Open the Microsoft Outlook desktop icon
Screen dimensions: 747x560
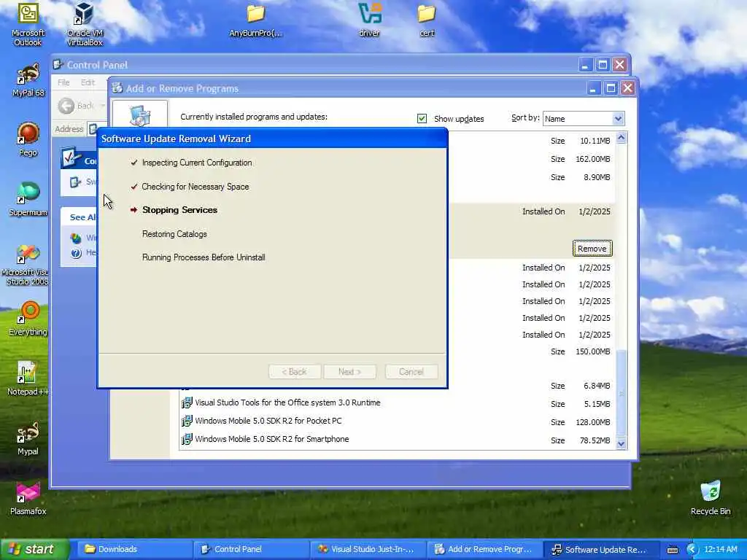click(28, 24)
